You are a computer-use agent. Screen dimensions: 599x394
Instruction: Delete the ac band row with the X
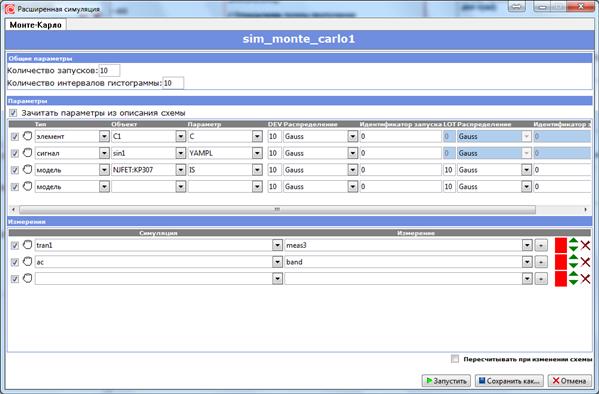point(586,262)
